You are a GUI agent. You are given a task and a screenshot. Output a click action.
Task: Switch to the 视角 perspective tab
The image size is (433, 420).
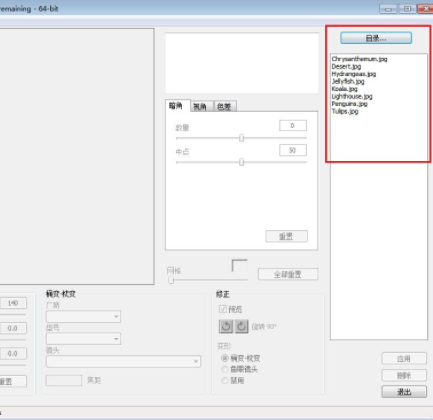[x=201, y=106]
